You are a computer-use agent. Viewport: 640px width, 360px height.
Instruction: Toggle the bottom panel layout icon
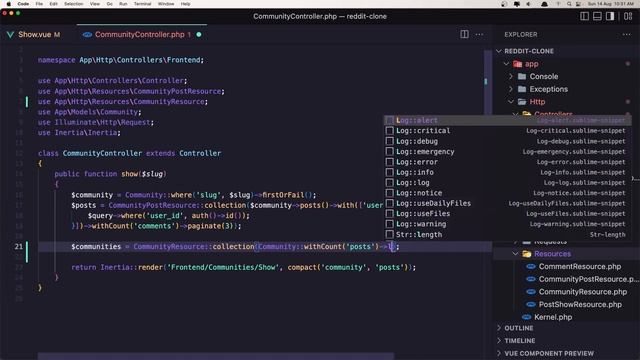(x=597, y=16)
